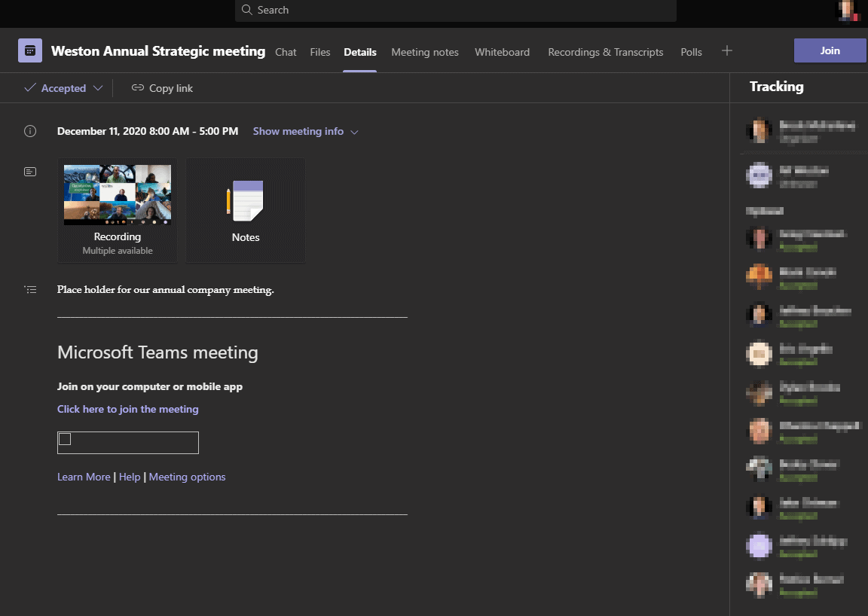Click the 'Place holder for our annual company meeting' text
Screen dimensions: 868x616
click(166, 289)
